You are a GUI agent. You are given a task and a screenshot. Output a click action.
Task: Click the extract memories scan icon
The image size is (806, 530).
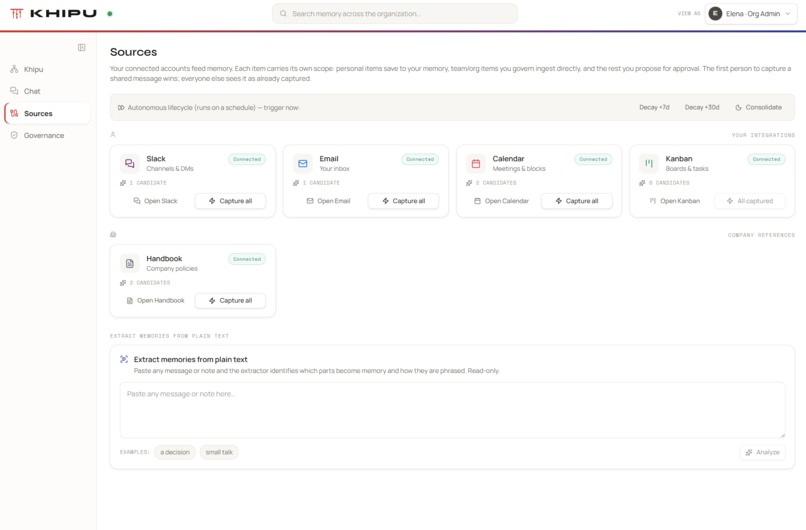pyautogui.click(x=124, y=359)
